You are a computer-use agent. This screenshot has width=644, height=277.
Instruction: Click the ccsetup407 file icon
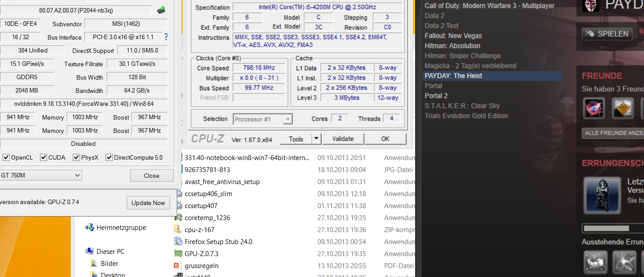tap(179, 206)
